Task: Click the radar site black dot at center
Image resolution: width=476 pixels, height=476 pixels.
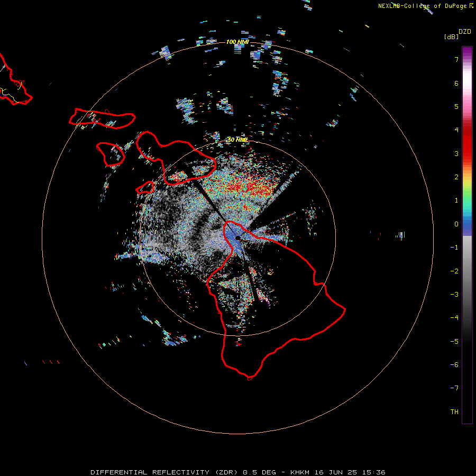Action: point(237,237)
